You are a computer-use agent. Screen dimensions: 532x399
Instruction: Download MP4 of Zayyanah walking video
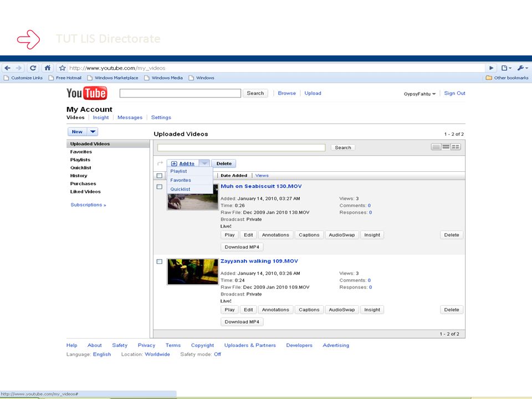pos(242,322)
